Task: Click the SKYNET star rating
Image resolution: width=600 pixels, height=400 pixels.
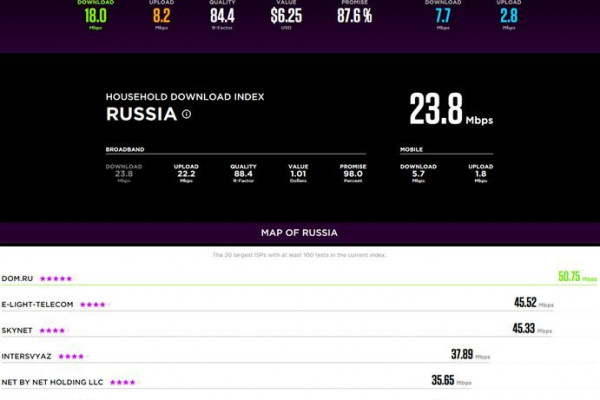Action: (52, 330)
